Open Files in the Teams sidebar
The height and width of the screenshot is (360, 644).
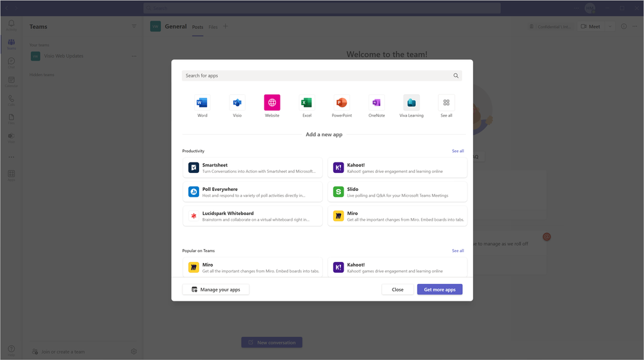point(11,119)
